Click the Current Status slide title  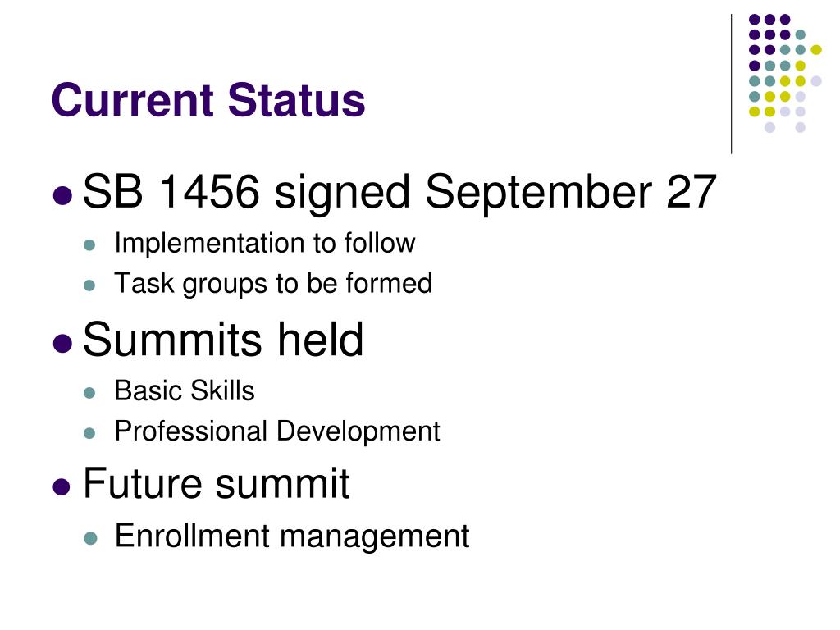click(x=208, y=99)
